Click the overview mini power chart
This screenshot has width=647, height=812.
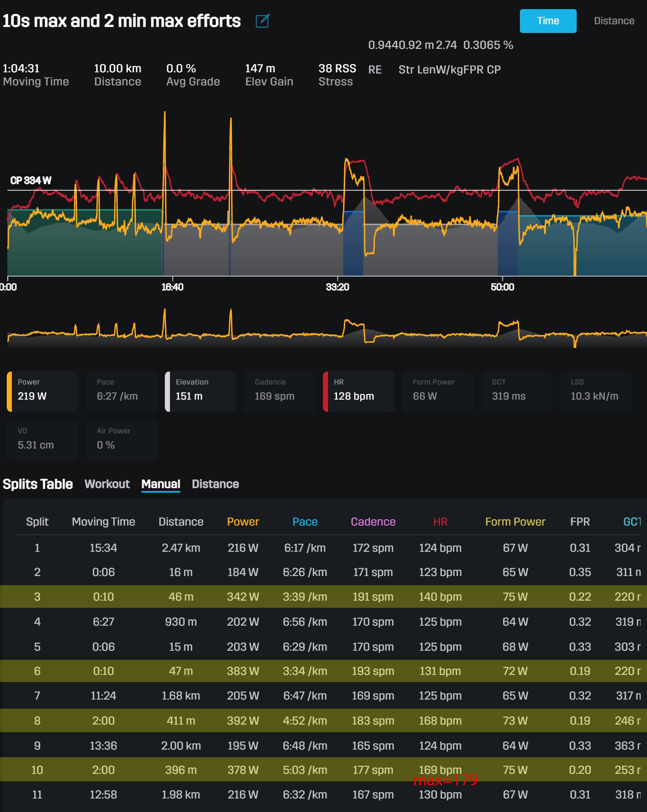pyautogui.click(x=327, y=327)
